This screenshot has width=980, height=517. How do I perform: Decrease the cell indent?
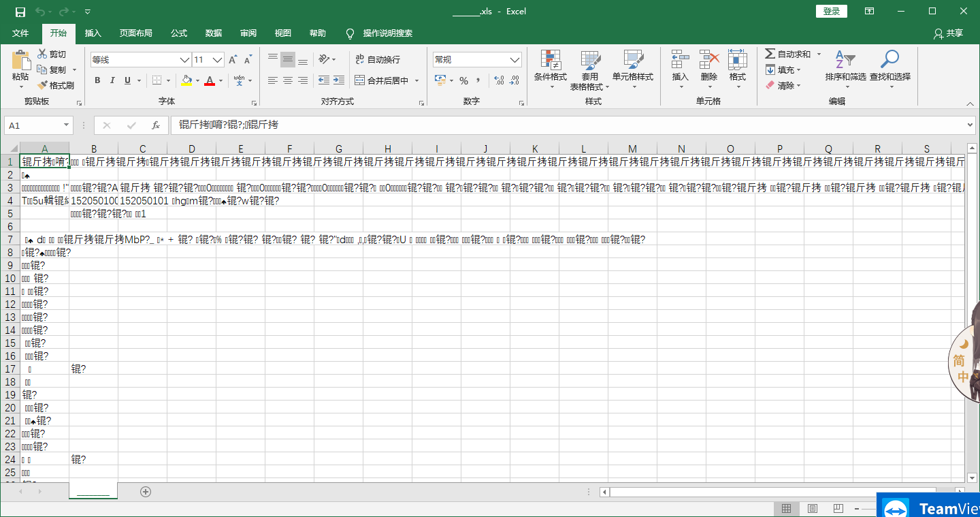pos(323,80)
